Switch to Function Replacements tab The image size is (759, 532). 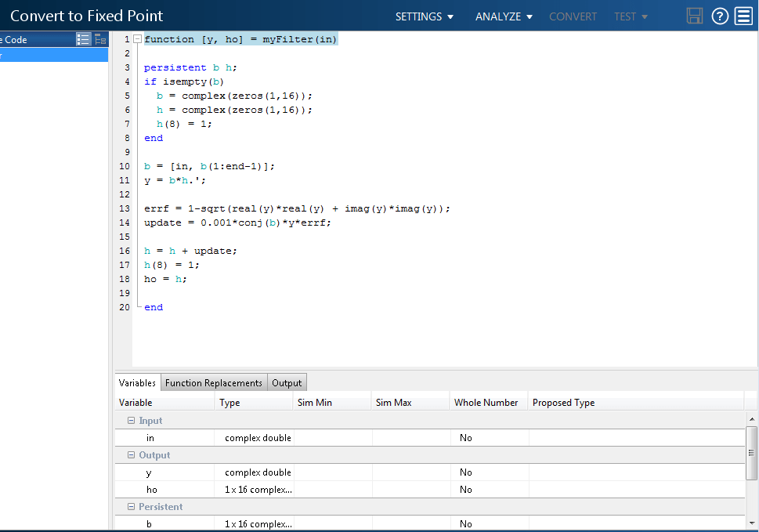(x=213, y=383)
